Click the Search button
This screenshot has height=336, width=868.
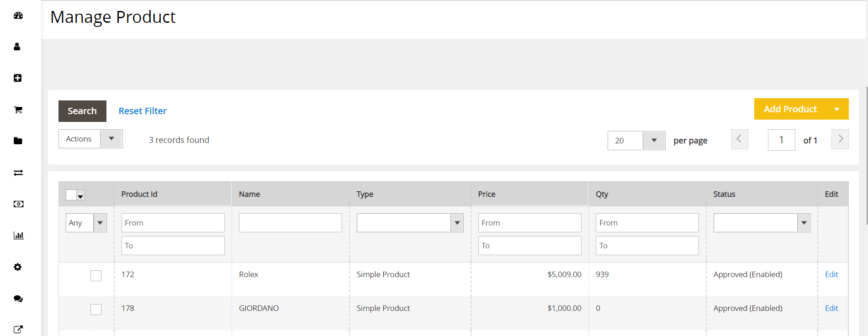(x=82, y=111)
